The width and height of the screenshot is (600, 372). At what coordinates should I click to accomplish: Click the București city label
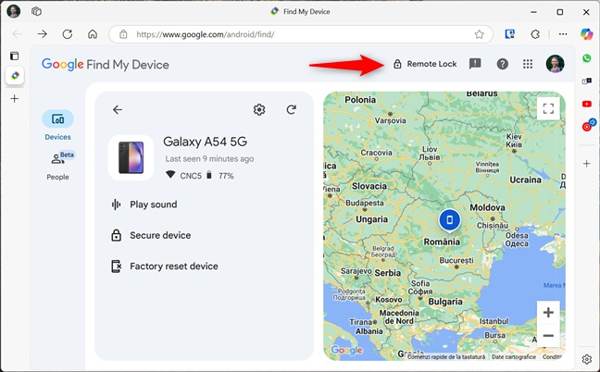point(456,260)
